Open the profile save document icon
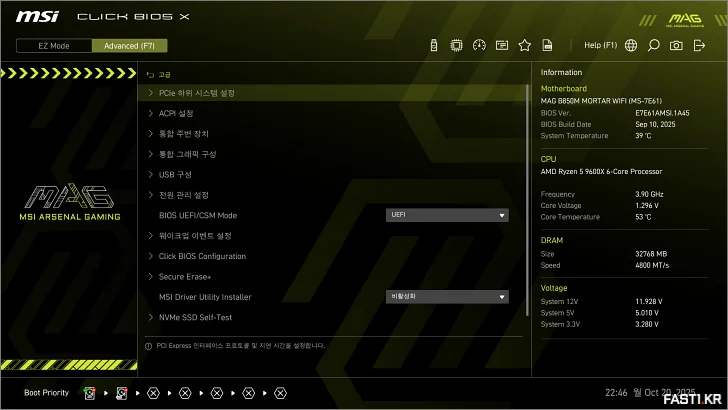This screenshot has height=410, width=728. click(x=547, y=46)
